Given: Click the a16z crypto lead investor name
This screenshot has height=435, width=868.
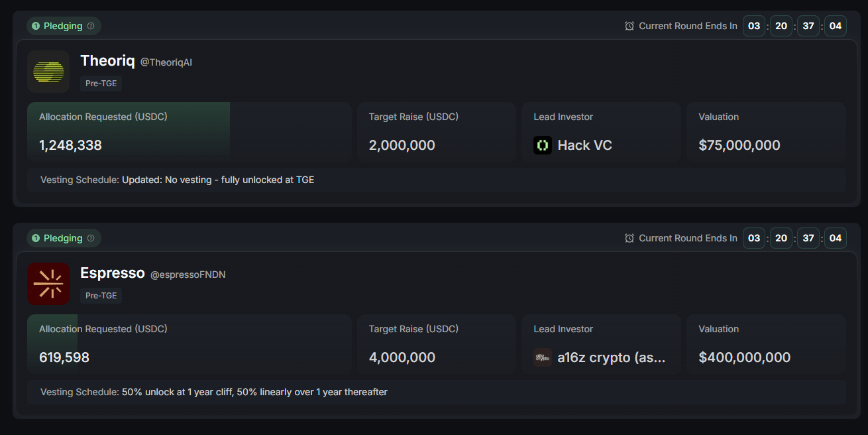Looking at the screenshot, I should (x=612, y=357).
